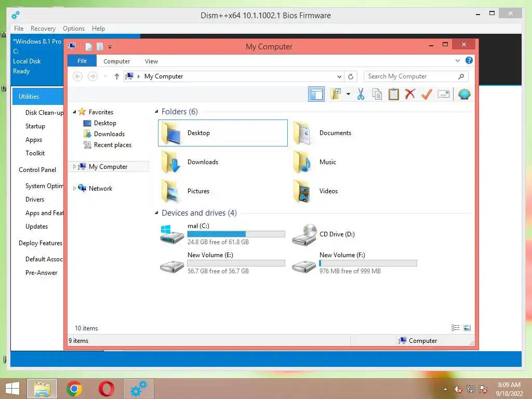This screenshot has width=532, height=399.
Task: Select My Computer in navigation pane
Action: click(x=108, y=167)
